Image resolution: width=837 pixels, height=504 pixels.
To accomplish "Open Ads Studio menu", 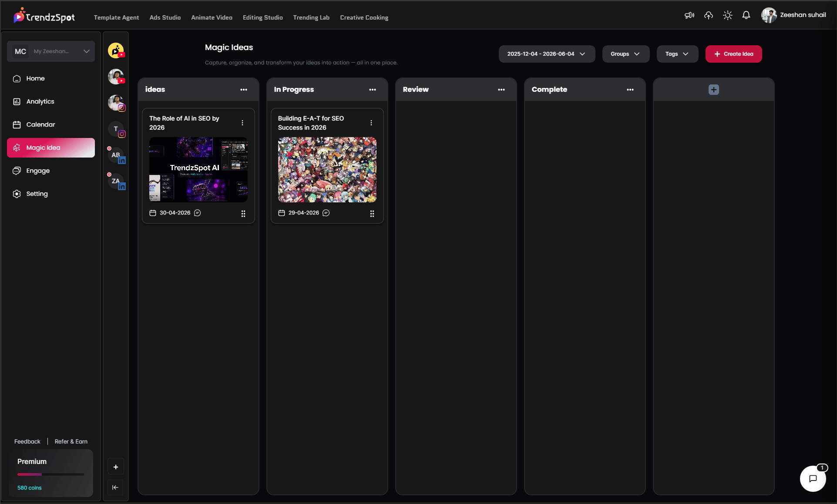I will (165, 17).
